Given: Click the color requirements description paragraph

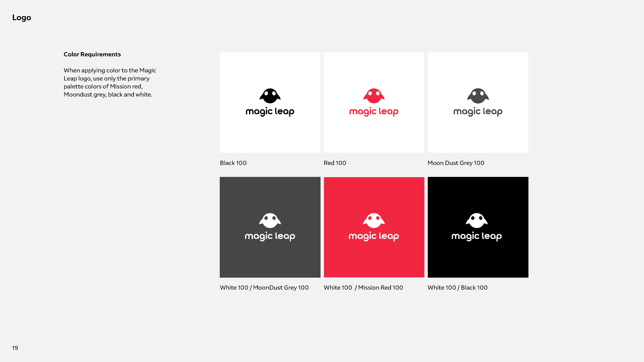Looking at the screenshot, I should point(110,82).
